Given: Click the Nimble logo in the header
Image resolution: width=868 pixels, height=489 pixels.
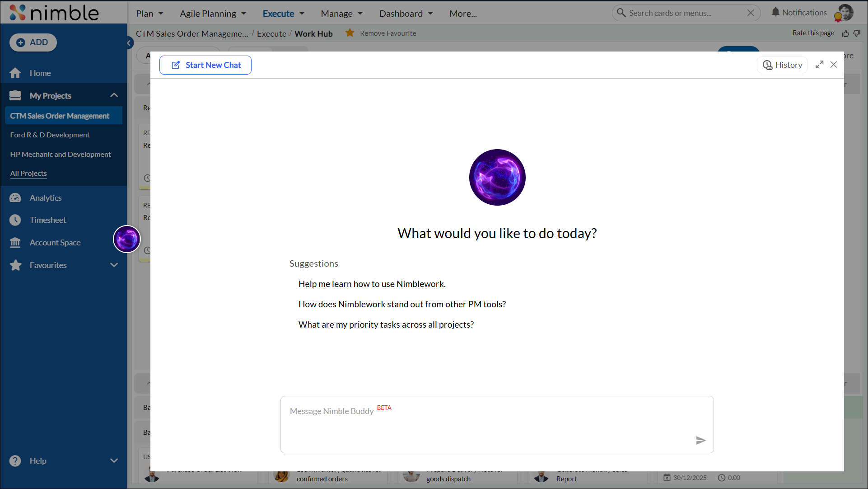Looking at the screenshot, I should 54,13.
